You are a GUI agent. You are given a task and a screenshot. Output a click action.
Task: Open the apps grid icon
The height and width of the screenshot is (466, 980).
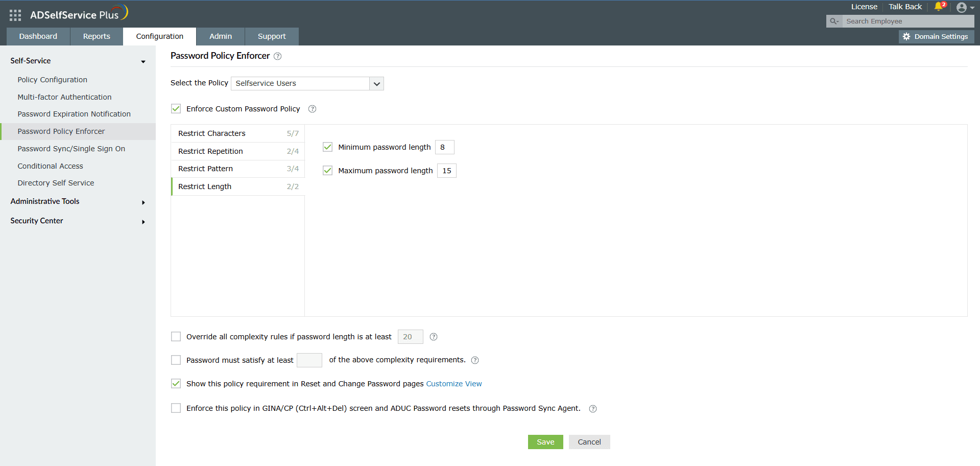(x=15, y=15)
